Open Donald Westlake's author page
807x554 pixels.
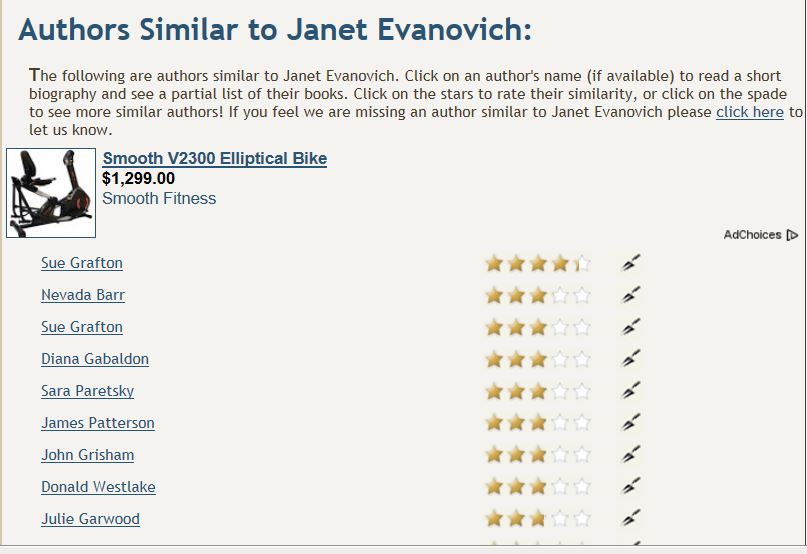pos(98,487)
